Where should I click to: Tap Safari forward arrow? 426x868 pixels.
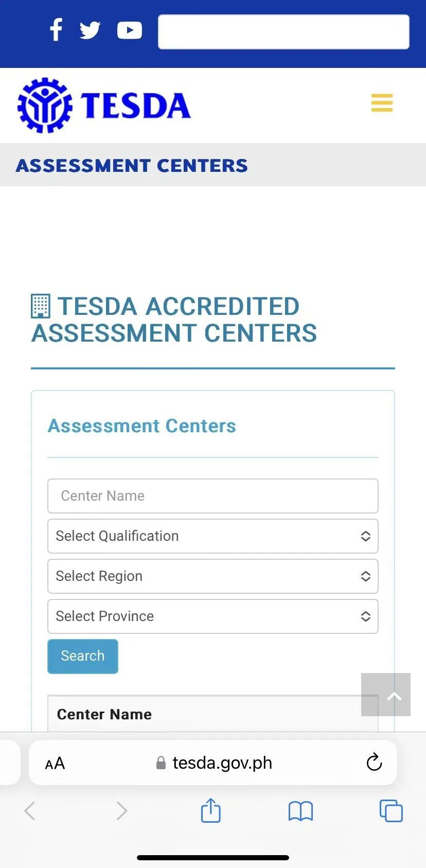pyautogui.click(x=121, y=811)
